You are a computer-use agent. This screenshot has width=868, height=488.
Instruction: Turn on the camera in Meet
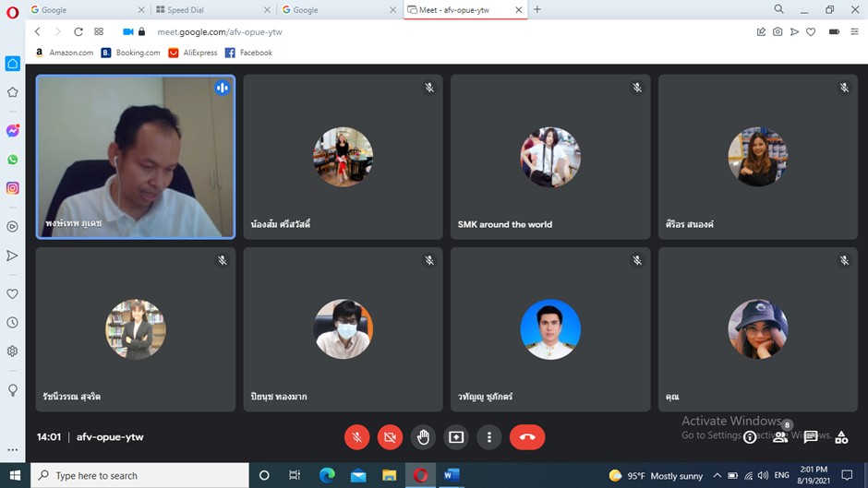tap(391, 437)
